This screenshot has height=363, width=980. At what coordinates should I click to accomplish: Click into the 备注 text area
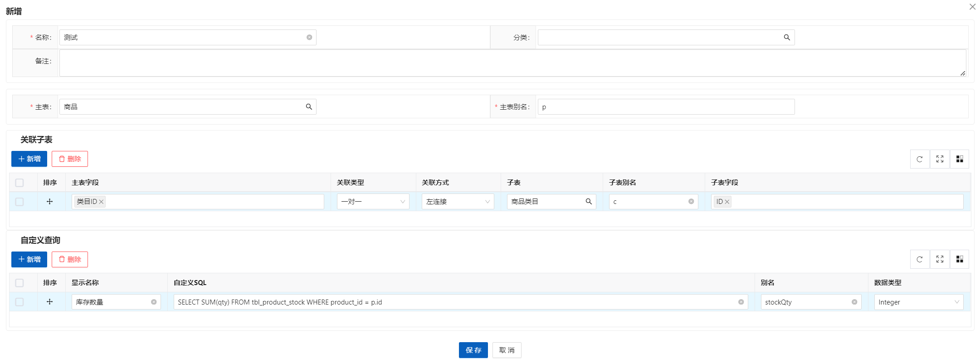click(x=512, y=63)
